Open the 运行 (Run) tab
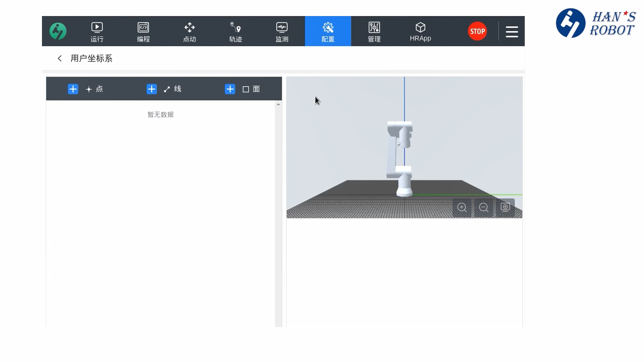 click(x=97, y=31)
